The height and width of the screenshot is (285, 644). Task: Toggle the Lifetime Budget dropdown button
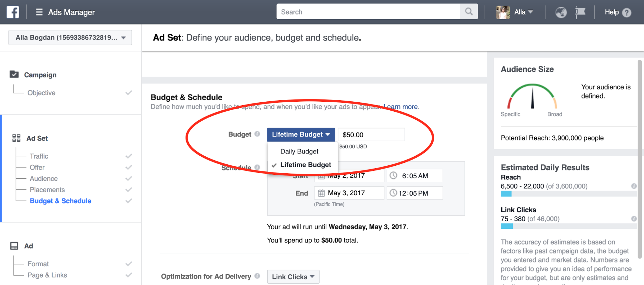[301, 134]
